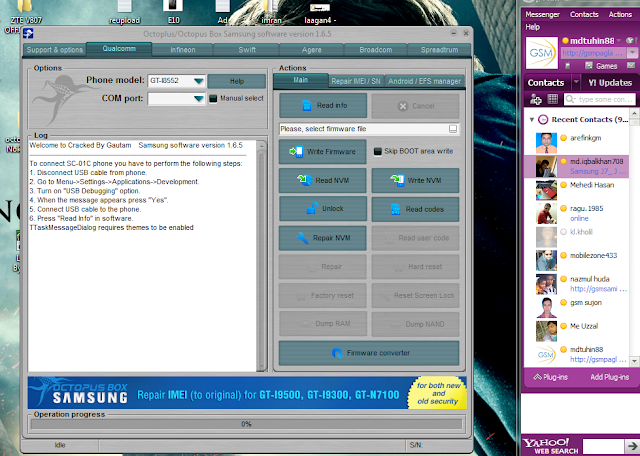Screen dimensions: 640x456
Task: Click the GSM profile avatar in Messenger
Action: coord(542,53)
